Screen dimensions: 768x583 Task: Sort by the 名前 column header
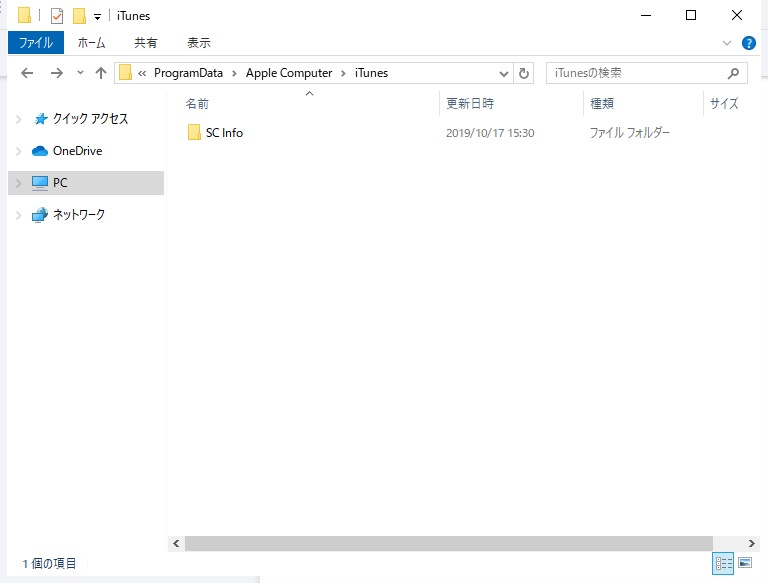(197, 104)
